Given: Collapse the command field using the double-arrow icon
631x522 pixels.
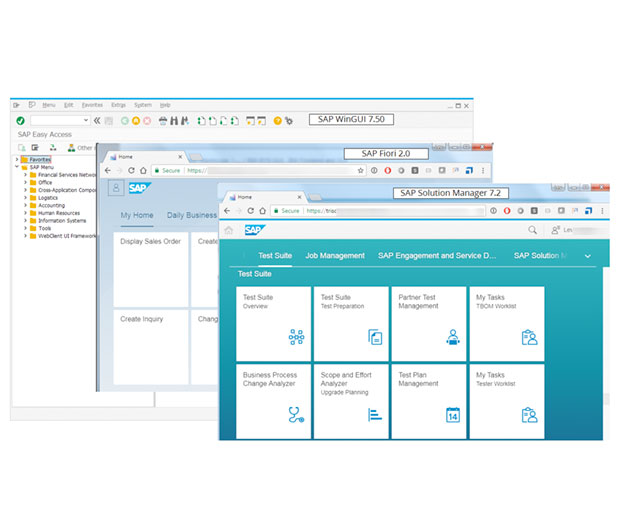Looking at the screenshot, I should (97, 121).
